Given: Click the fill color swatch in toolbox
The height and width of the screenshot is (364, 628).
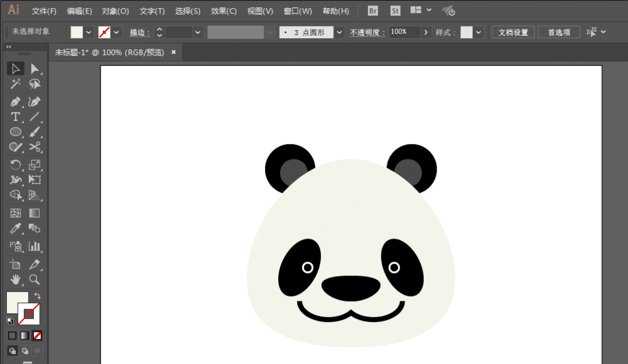Looking at the screenshot, I should [16, 301].
